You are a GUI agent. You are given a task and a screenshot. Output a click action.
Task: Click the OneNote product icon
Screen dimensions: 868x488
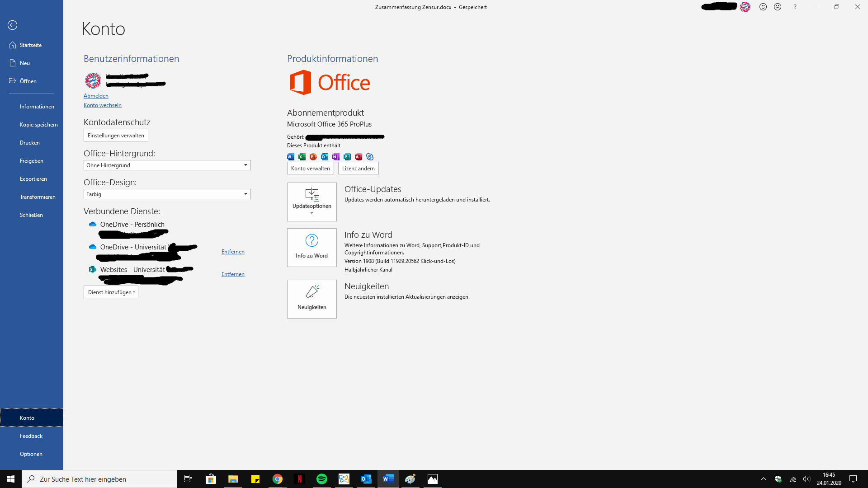coord(336,157)
